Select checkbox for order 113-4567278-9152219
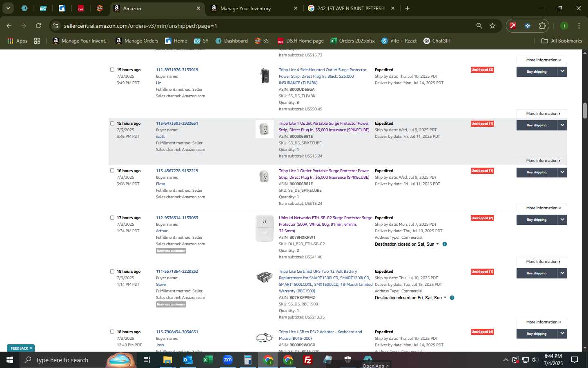Screen dimensions: 588x368 click(112, 171)
